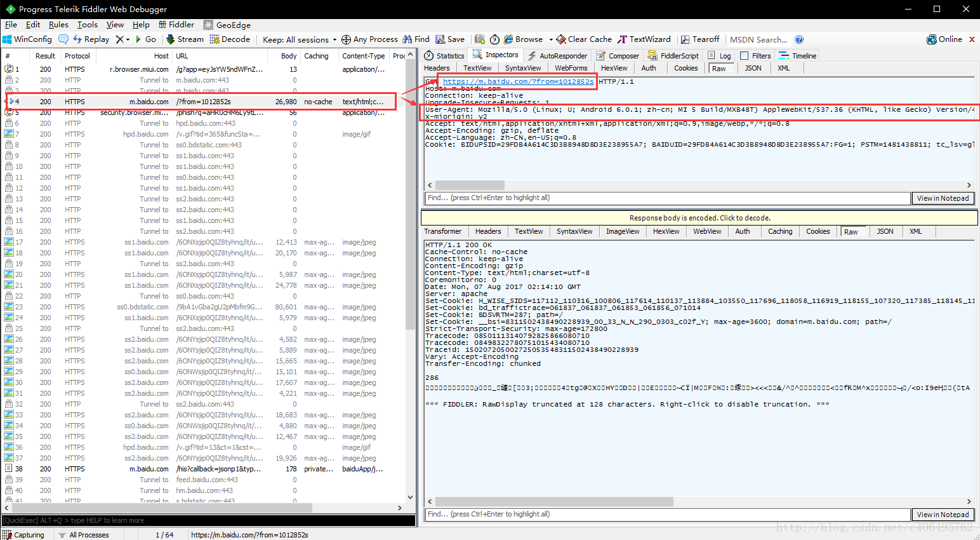Click the lower View in Notepad button

[943, 515]
